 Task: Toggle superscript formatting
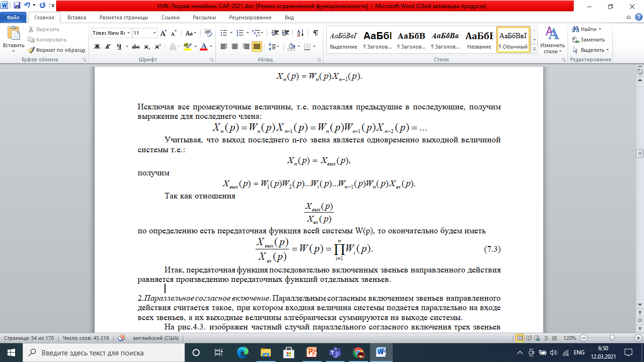[x=157, y=47]
